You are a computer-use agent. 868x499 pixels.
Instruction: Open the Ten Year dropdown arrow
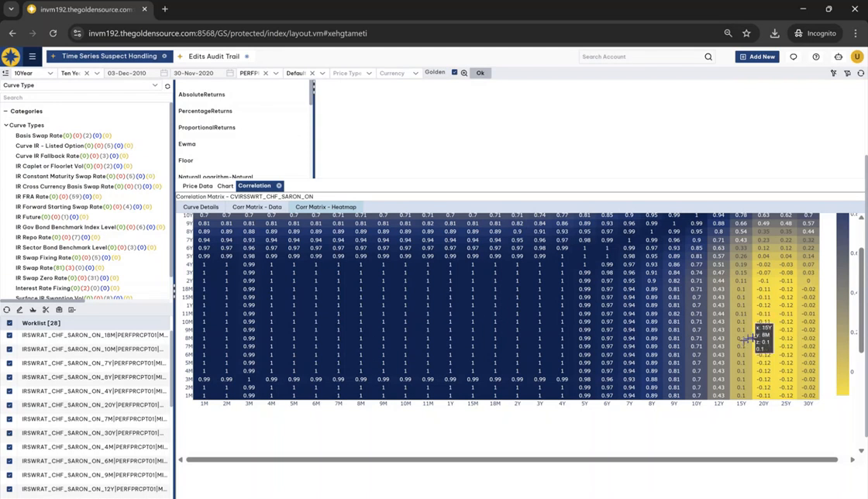pos(97,73)
